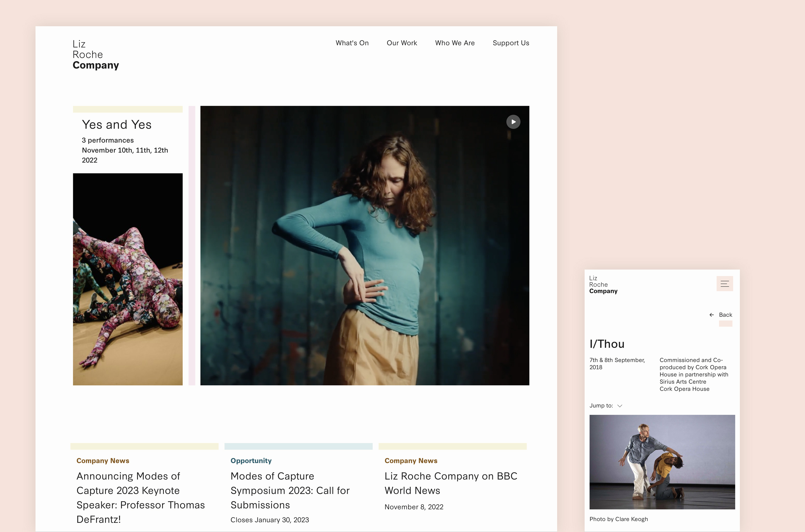Screen dimensions: 805x532
Task: Open Modes of Capture Symposium Call for Submissions
Action: click(290, 490)
